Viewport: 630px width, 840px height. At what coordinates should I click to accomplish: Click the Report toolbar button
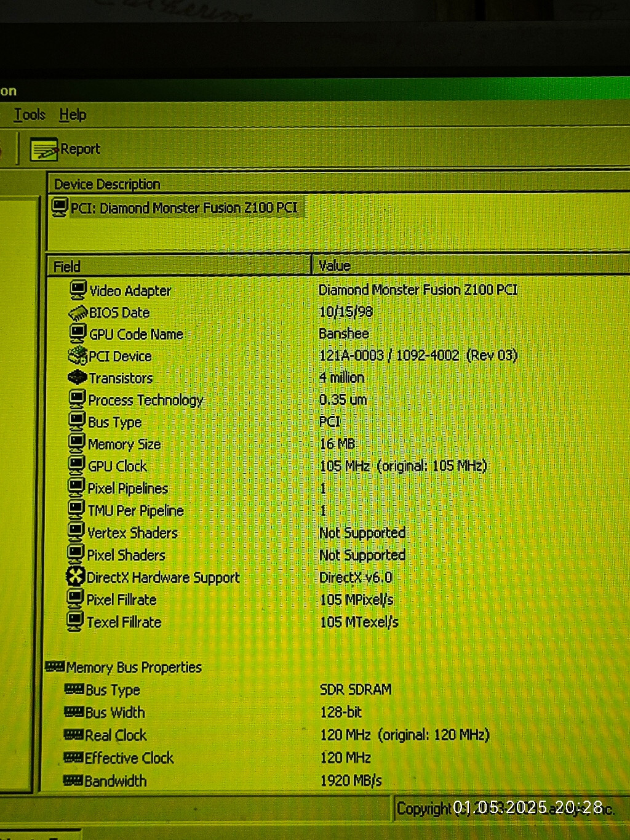point(66,149)
